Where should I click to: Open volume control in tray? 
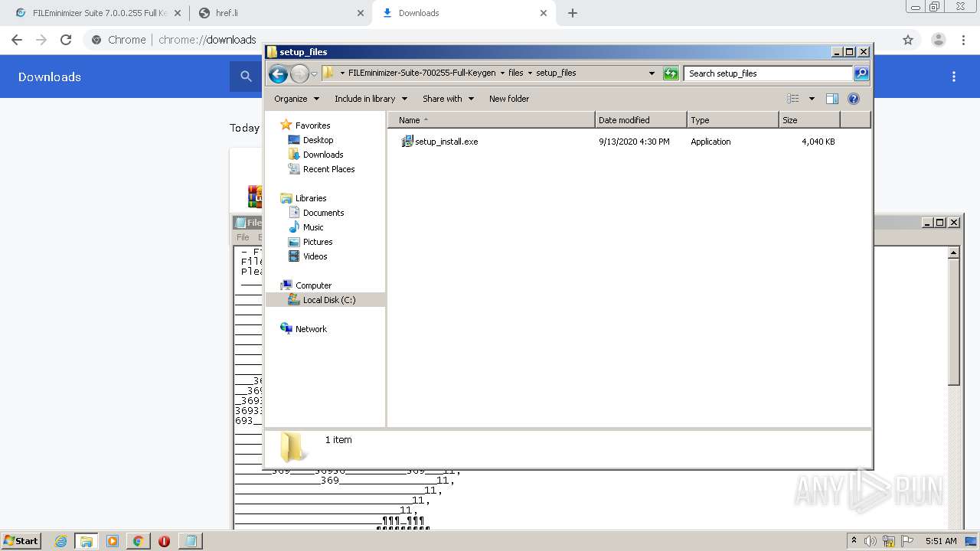[x=871, y=541]
